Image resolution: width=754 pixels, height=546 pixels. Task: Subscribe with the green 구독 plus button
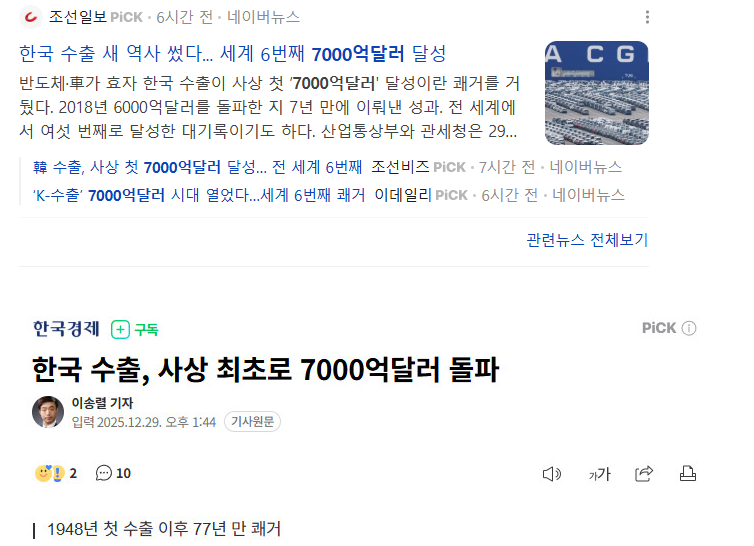click(x=135, y=330)
